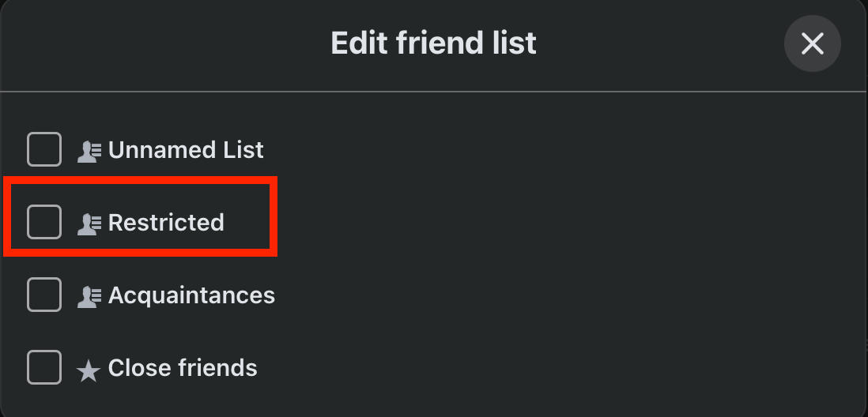Pick the Acquaintances list label
Screen dimensions: 868x417
(191, 295)
